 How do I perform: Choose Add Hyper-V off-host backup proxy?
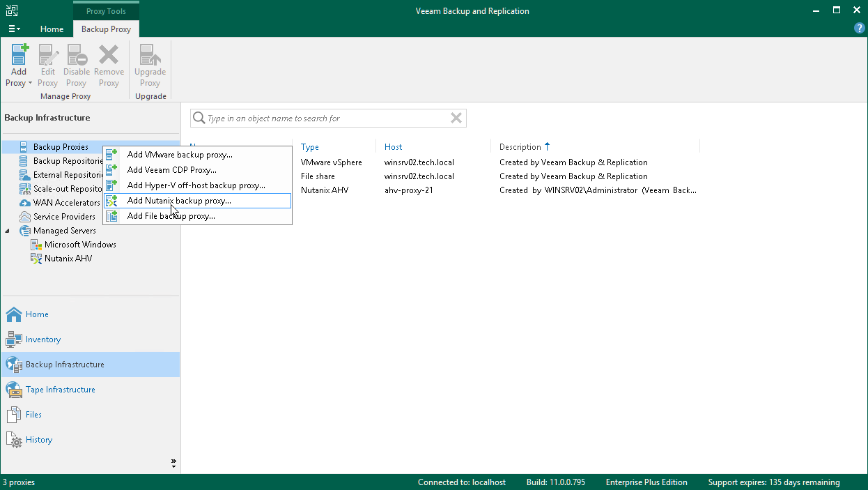[198, 185]
